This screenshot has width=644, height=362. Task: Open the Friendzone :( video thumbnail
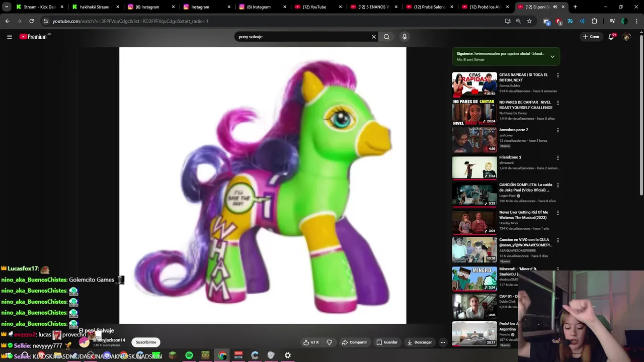(x=474, y=167)
